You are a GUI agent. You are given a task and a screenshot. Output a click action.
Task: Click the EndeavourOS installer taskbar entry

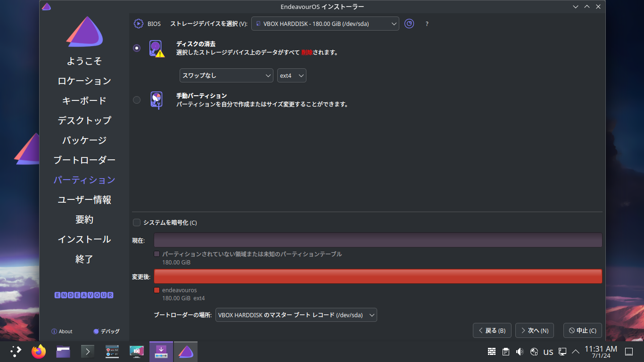pos(186,351)
